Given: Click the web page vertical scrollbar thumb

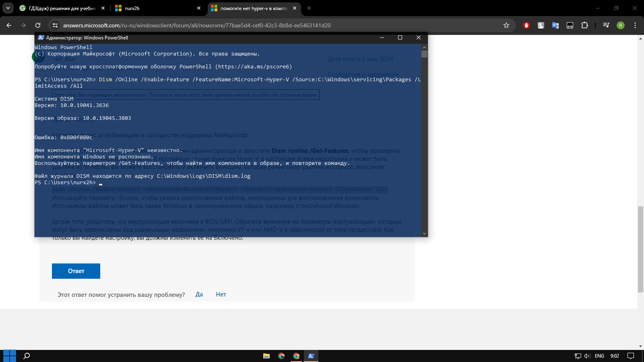Looking at the screenshot, I should click(x=640, y=249).
